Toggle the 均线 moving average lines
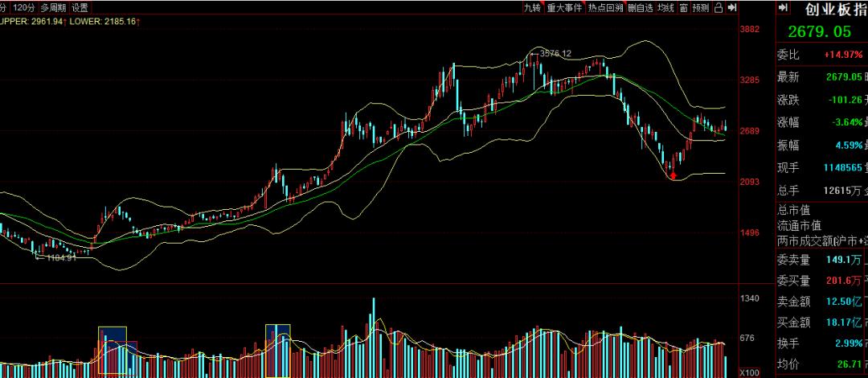 (666, 8)
